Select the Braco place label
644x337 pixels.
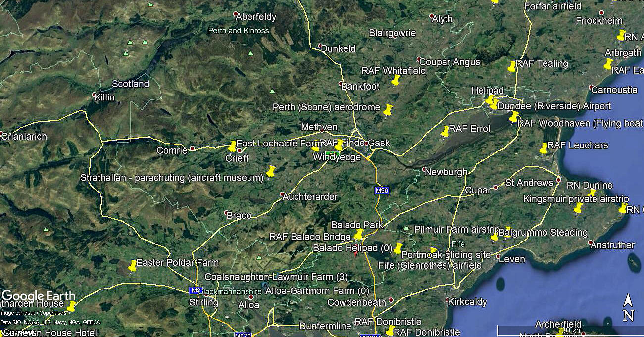[x=239, y=216]
